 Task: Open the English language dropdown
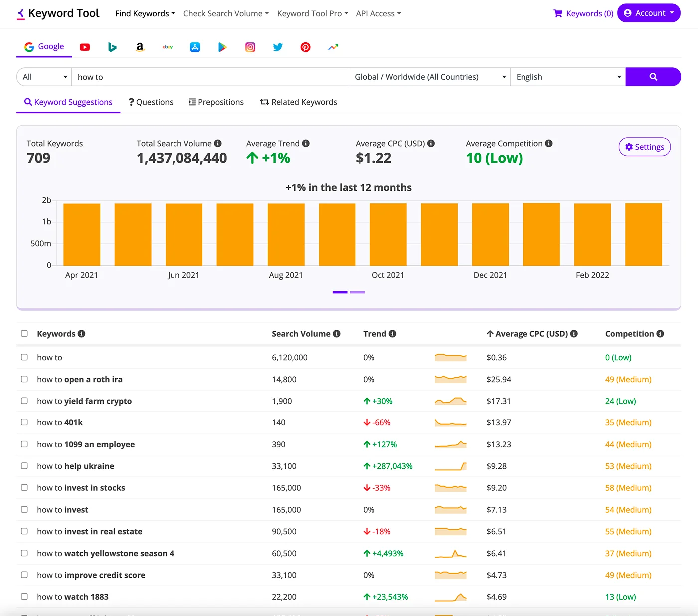567,77
